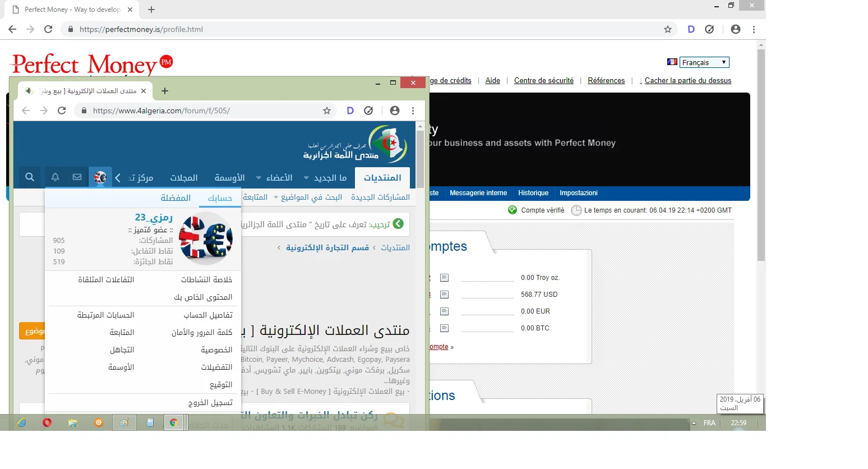Viewport: 868px width, 469px height.
Task: Click the D extension icon in 4algeria window
Action: tap(350, 111)
